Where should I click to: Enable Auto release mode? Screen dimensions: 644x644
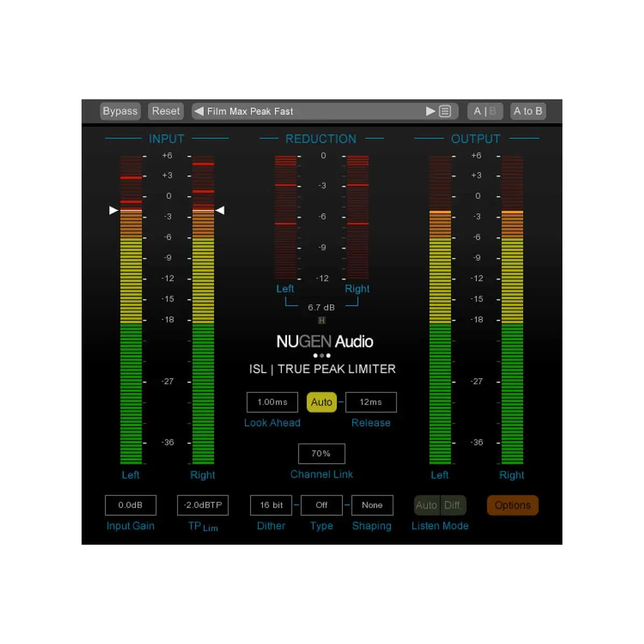click(321, 401)
